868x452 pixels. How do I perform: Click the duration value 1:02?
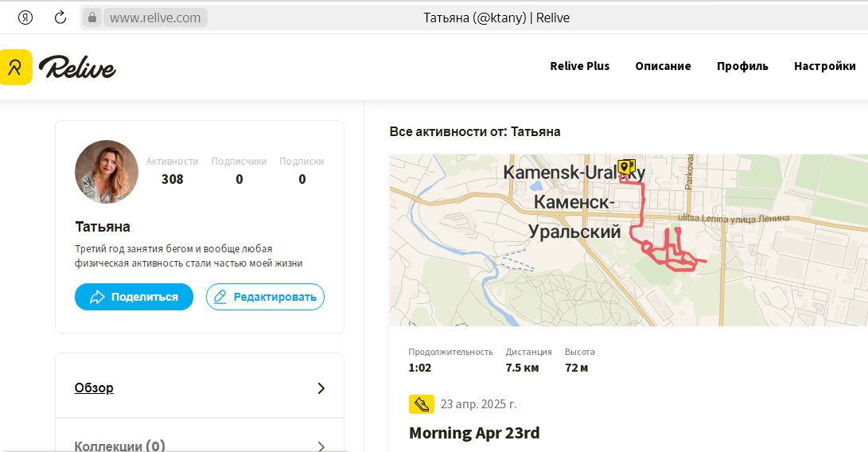click(x=419, y=368)
